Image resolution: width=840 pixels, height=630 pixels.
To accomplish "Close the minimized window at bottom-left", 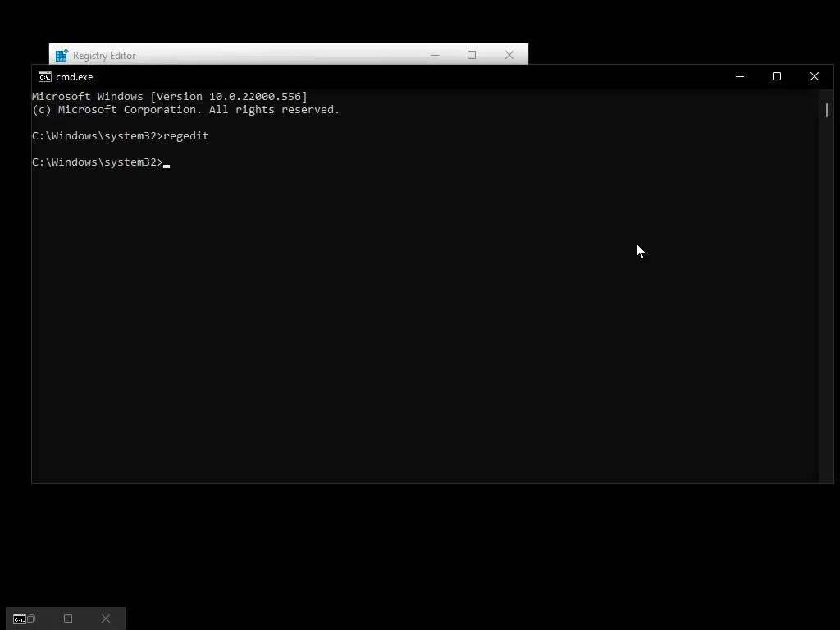I will tap(106, 619).
